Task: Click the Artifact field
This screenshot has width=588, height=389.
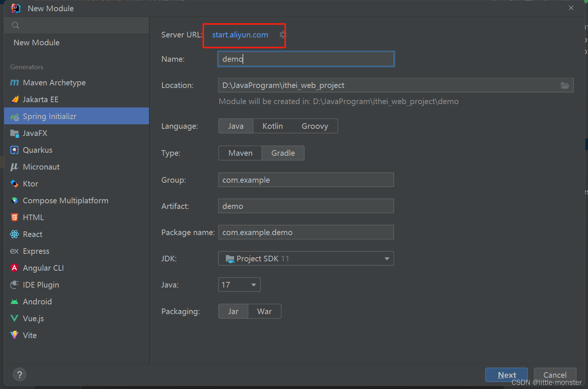Action: point(306,206)
